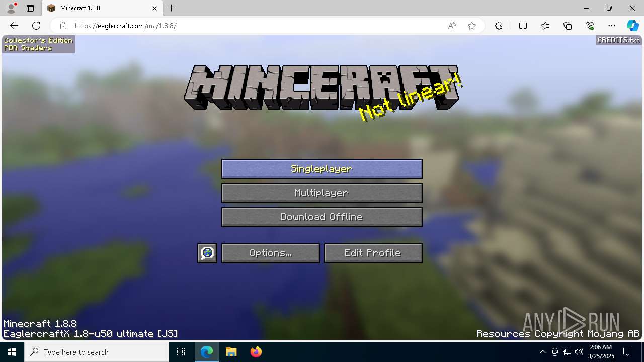Viewport: 644px width, 362px height.
Task: Enable read aloud in address bar
Action: tap(452, 26)
